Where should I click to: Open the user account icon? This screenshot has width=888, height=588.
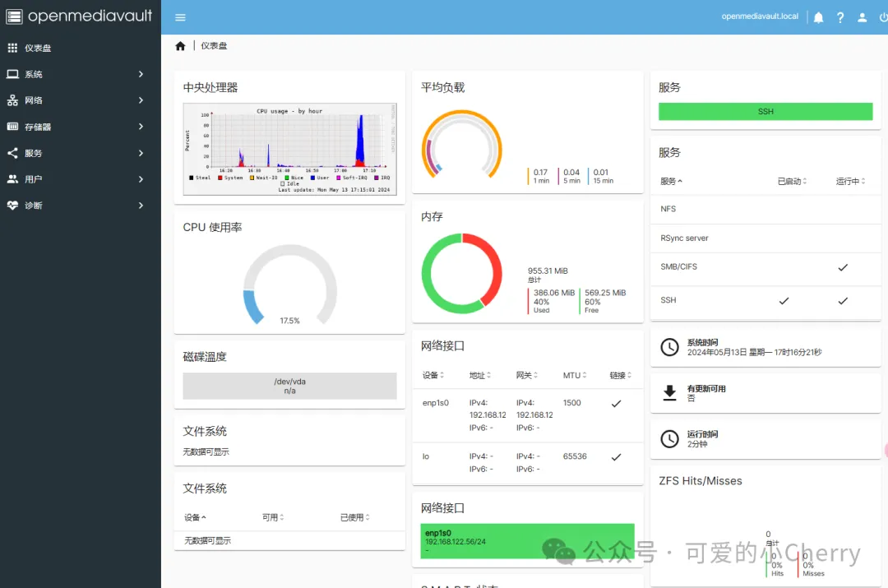[862, 17]
